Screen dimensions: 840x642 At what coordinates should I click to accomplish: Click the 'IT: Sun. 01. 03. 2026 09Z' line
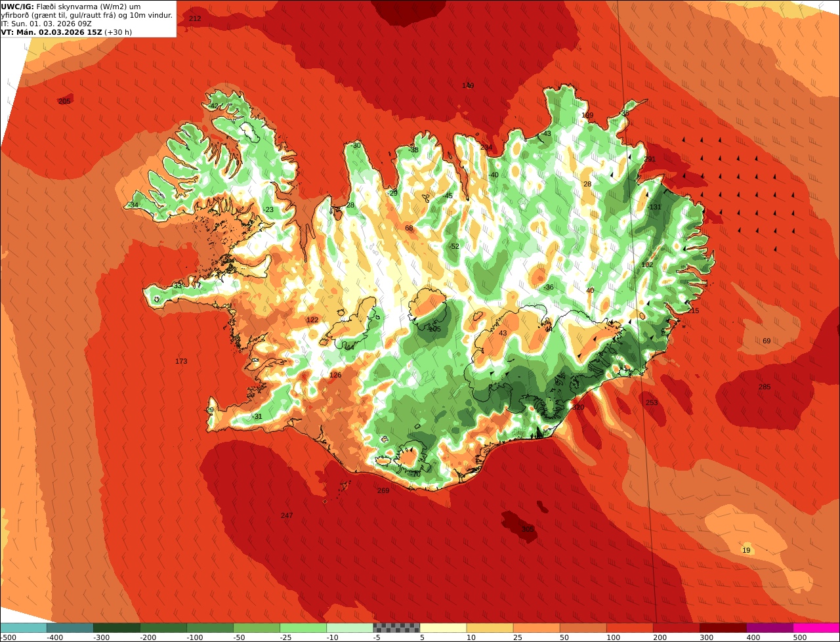[46, 23]
